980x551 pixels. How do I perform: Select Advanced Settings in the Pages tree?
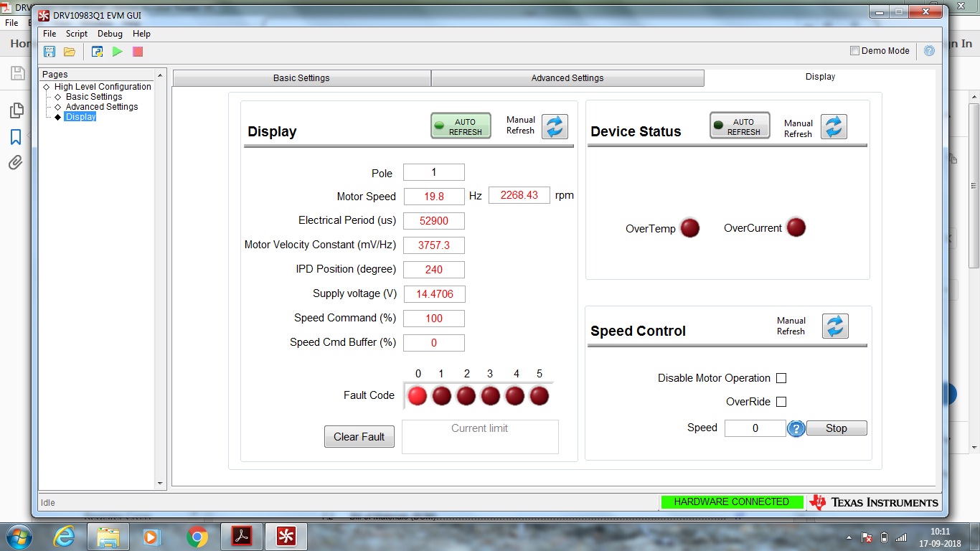point(102,107)
